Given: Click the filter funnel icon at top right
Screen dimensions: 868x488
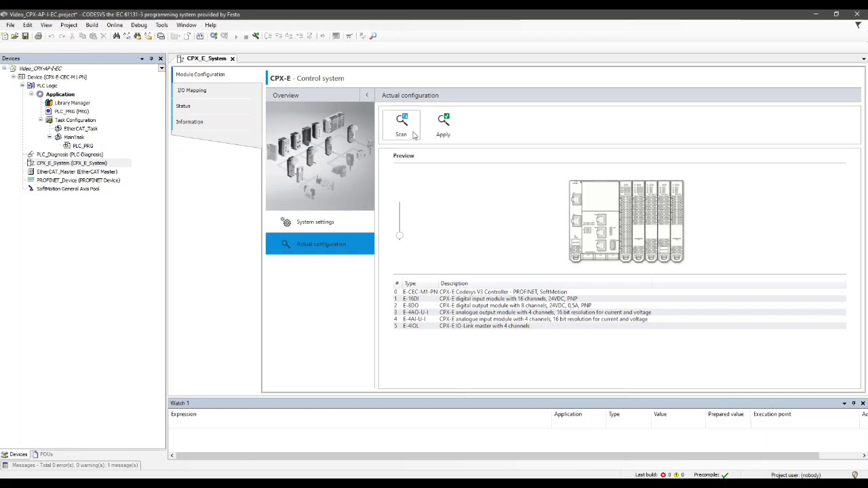Looking at the screenshot, I should 858,25.
